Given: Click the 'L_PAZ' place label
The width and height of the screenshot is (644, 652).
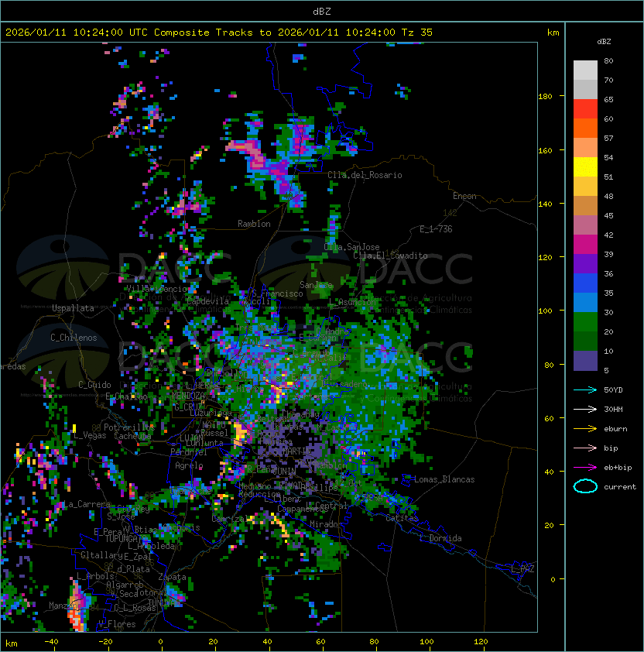Looking at the screenshot, I should click(x=522, y=569).
